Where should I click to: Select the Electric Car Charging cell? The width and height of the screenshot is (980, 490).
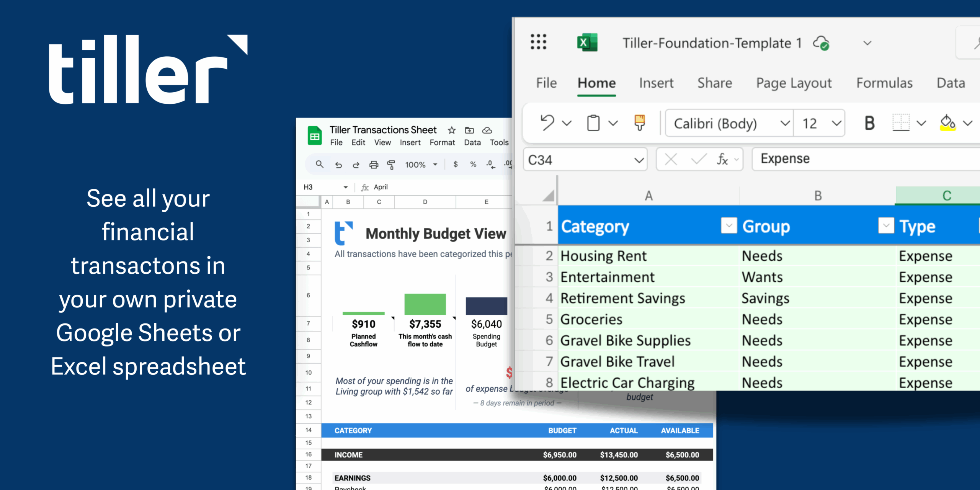[648, 382]
